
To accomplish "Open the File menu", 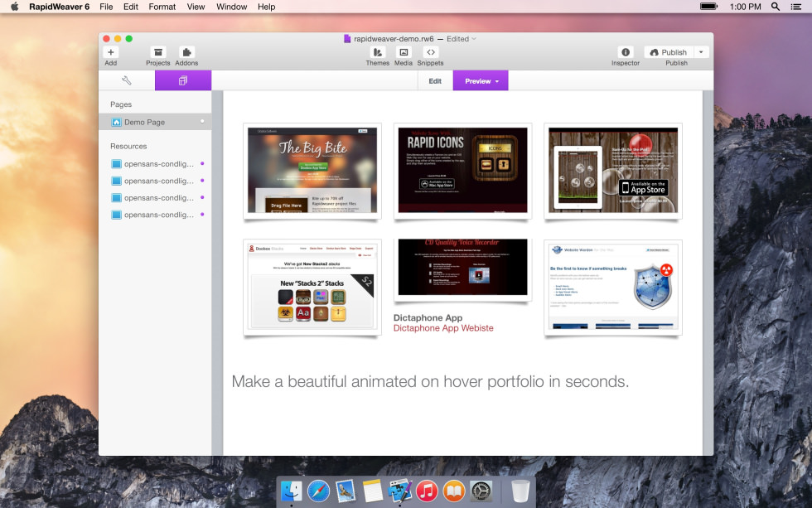I will [x=106, y=7].
